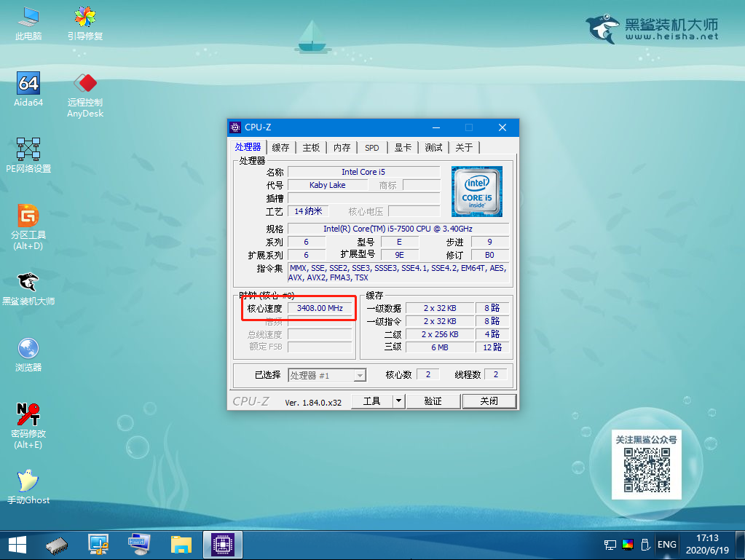Viewport: 745px width, 560px height.
Task: Click the 关注黑鲨公众号 QR code
Action: pyautogui.click(x=647, y=470)
